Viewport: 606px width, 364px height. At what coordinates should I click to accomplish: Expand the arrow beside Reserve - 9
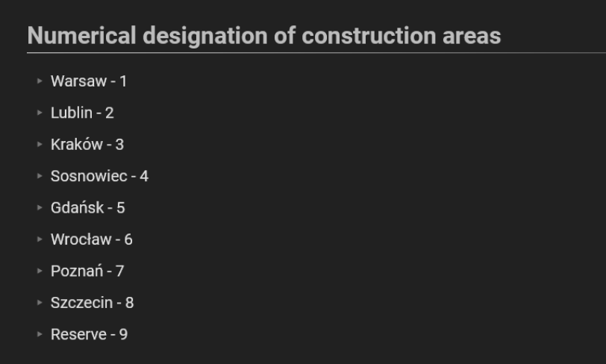(40, 335)
